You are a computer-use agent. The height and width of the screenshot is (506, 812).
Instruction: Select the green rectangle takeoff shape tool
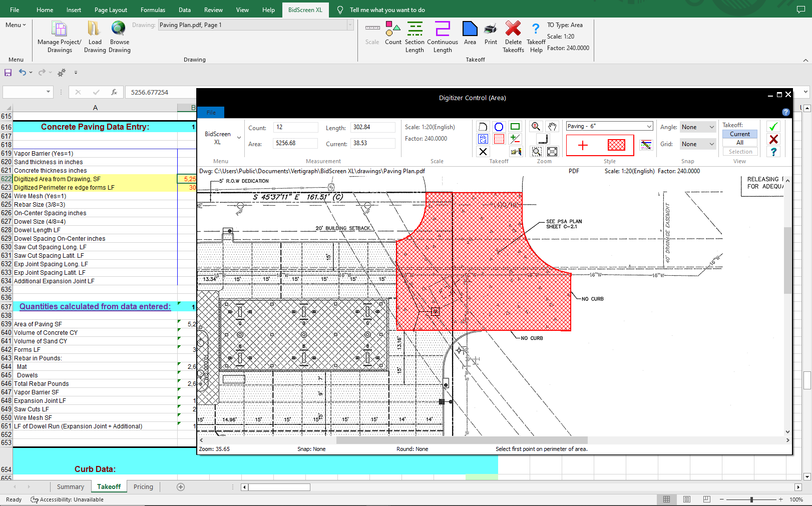click(515, 127)
